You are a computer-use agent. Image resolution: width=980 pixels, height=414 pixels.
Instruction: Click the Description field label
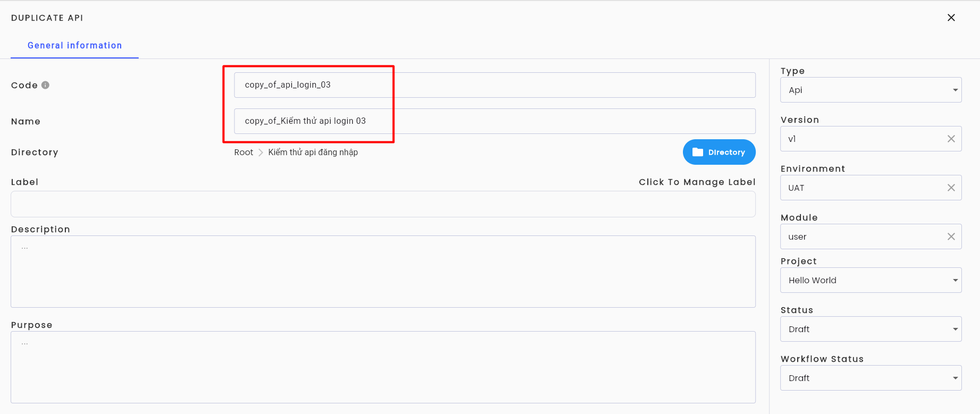40,229
